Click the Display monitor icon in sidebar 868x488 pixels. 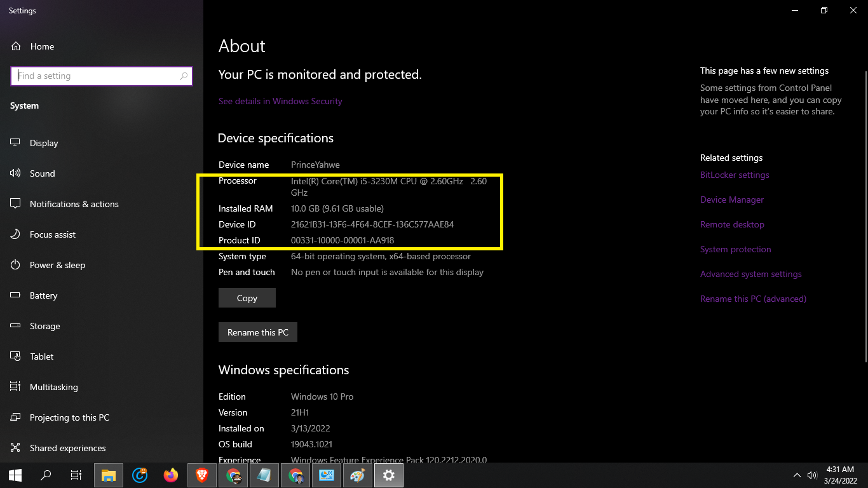[x=16, y=143]
